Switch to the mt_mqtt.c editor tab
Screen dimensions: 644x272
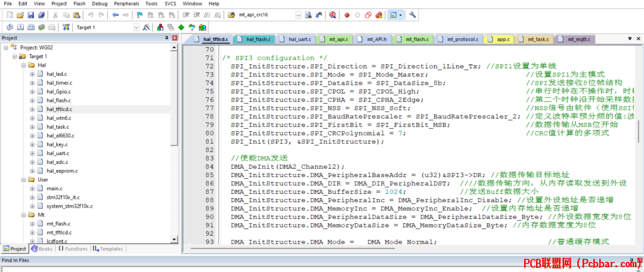tap(575, 39)
